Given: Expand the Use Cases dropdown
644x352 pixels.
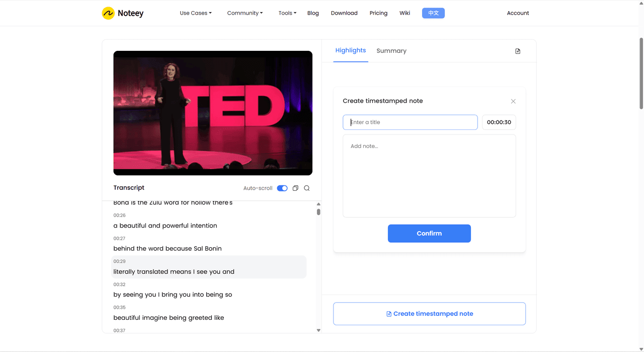Looking at the screenshot, I should tap(196, 13).
